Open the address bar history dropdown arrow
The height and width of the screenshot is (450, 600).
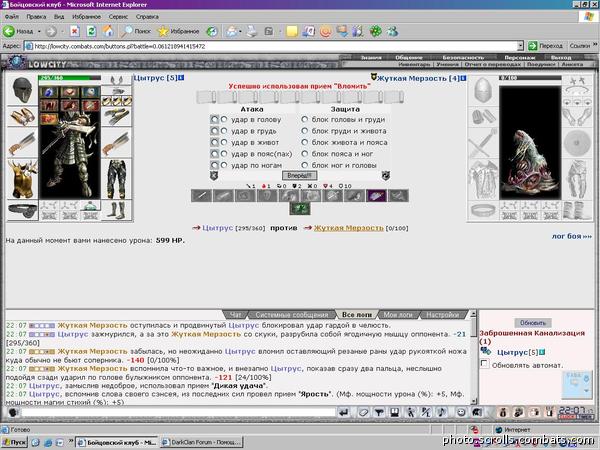[x=520, y=46]
